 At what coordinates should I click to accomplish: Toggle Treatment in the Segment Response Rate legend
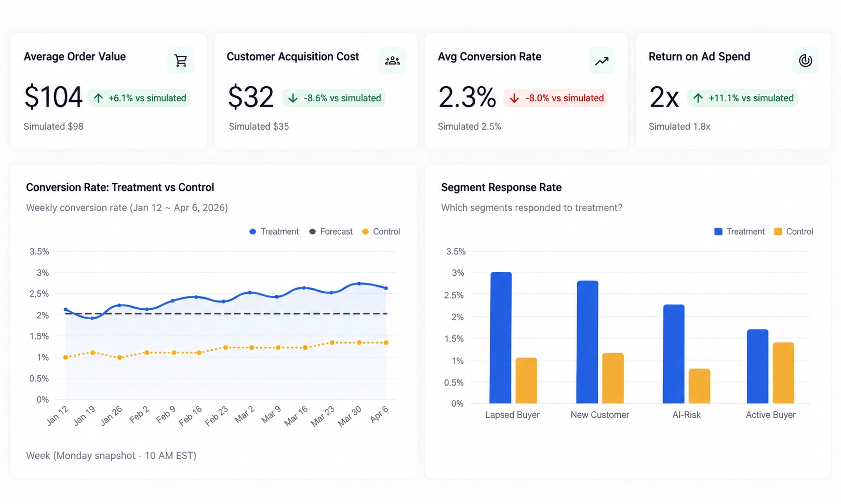[x=739, y=231]
